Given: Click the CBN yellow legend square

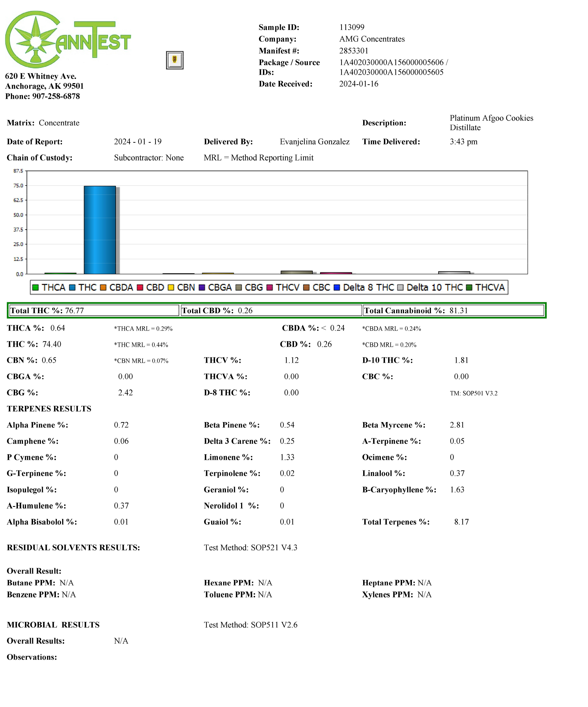Looking at the screenshot, I should pos(171,287).
